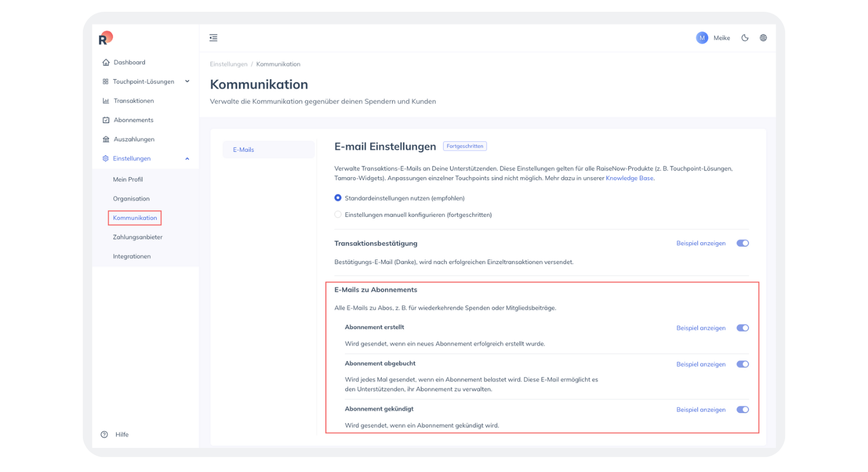This screenshot has width=868, height=472.
Task: Collapse Einstellungen menu chevron
Action: click(187, 159)
